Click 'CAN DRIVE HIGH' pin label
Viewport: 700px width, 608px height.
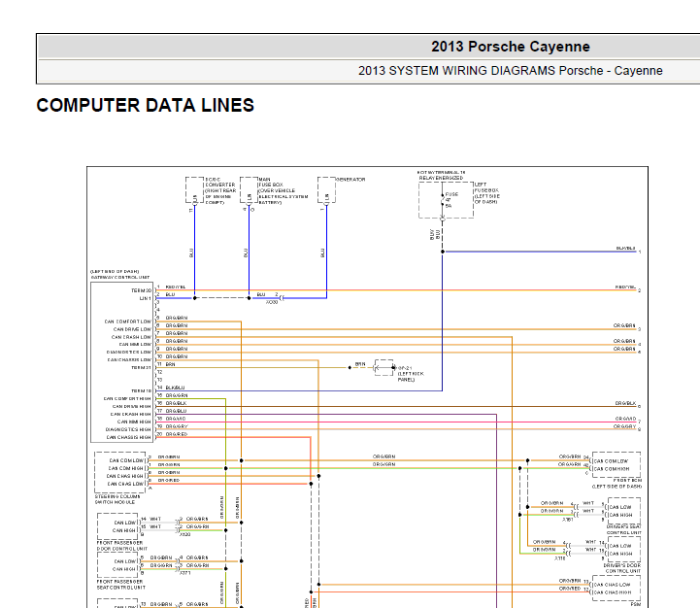tap(132, 407)
